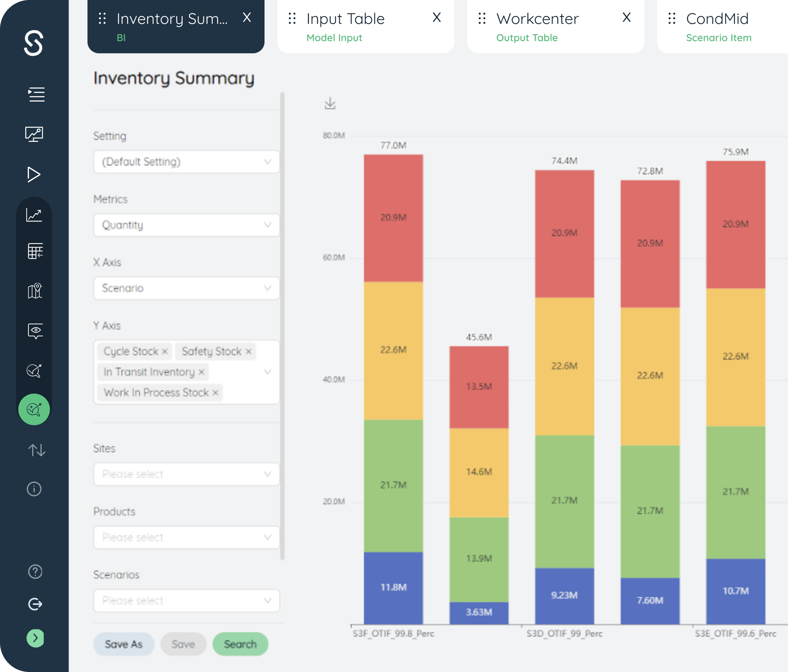
Task: Remove the Safety Stock tag
Action: pos(248,352)
